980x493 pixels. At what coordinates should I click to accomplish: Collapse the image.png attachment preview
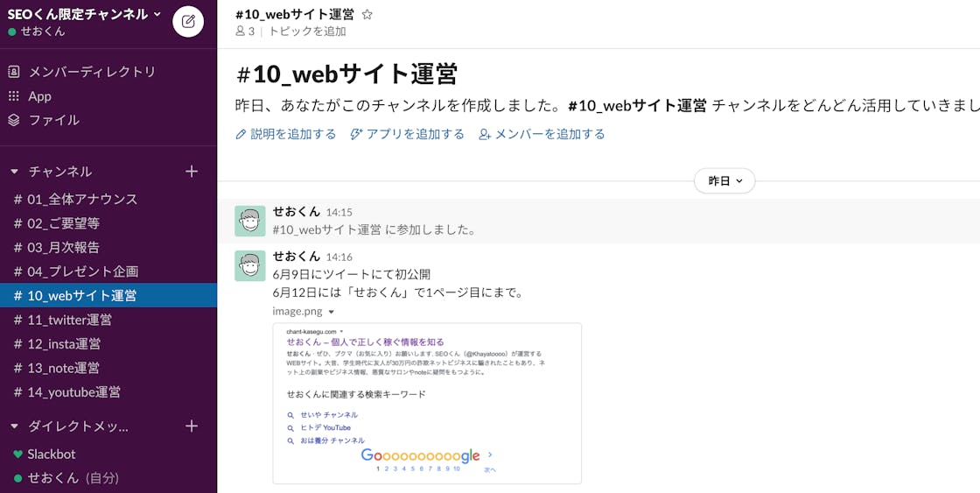tap(332, 311)
